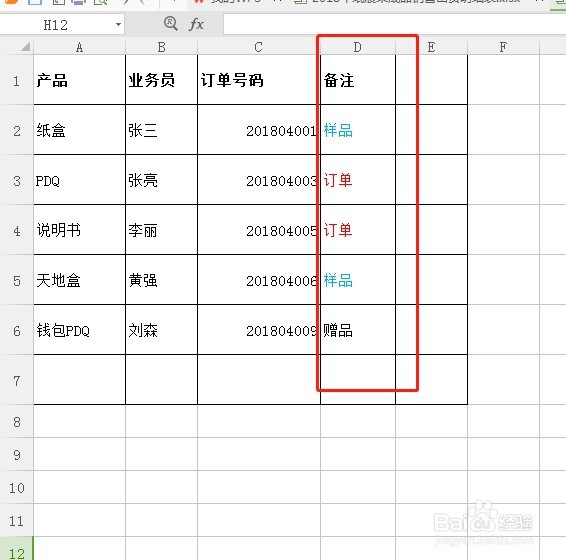Select highlighted row 12 header
Viewport: 566px width, 560px height.
click(17, 549)
